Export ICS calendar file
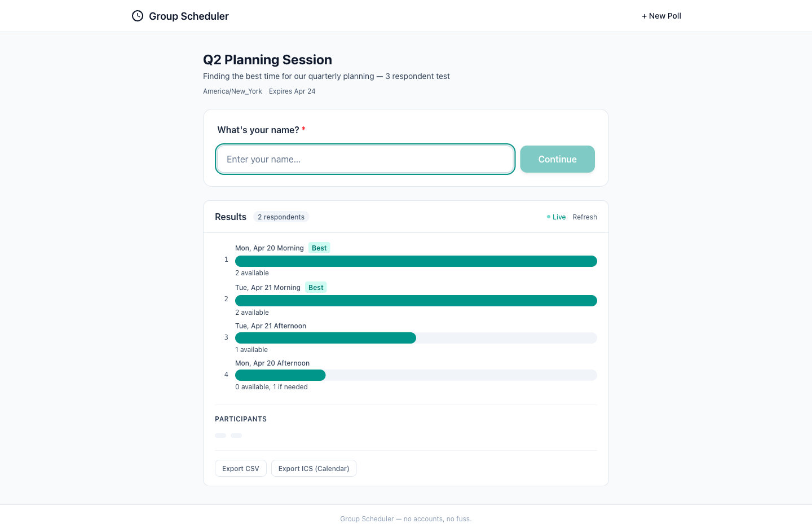This screenshot has height=532, width=812. coord(314,468)
